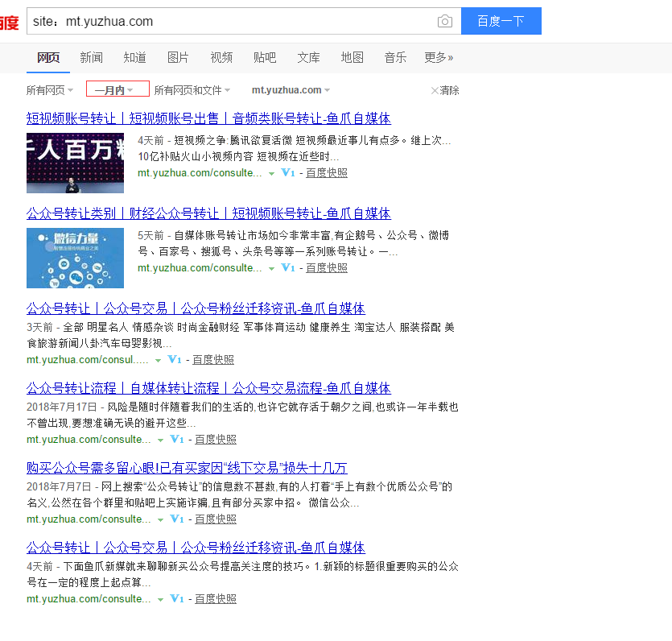
Task: Click green URL under 公众号转让类别 result
Action: click(x=200, y=268)
